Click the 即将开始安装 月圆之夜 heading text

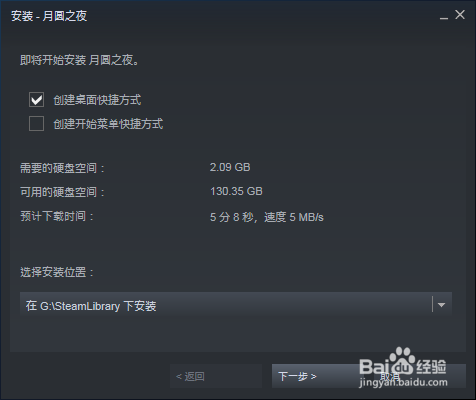tap(79, 60)
